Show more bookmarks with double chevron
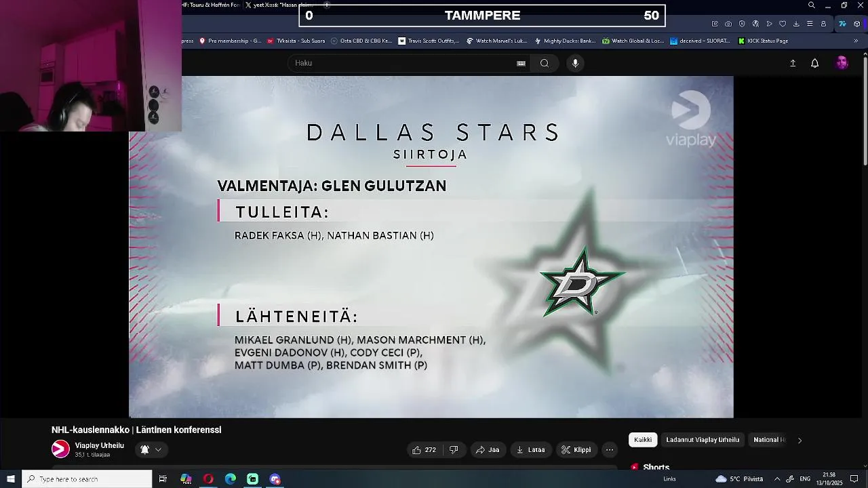 [856, 41]
